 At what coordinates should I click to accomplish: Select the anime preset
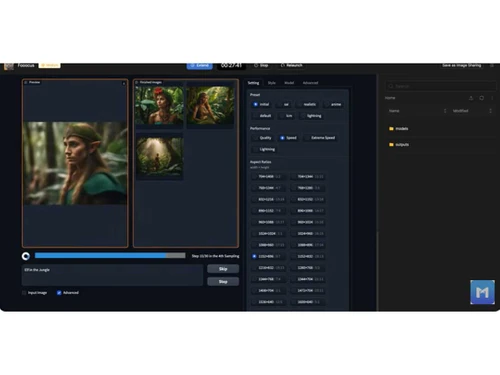(333, 104)
